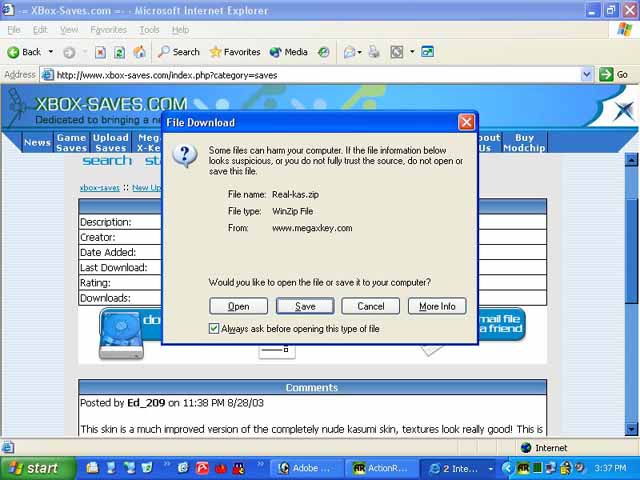Viewport: 640px width, 480px height.
Task: Switch to Adobe taskbar window
Action: [x=306, y=468]
